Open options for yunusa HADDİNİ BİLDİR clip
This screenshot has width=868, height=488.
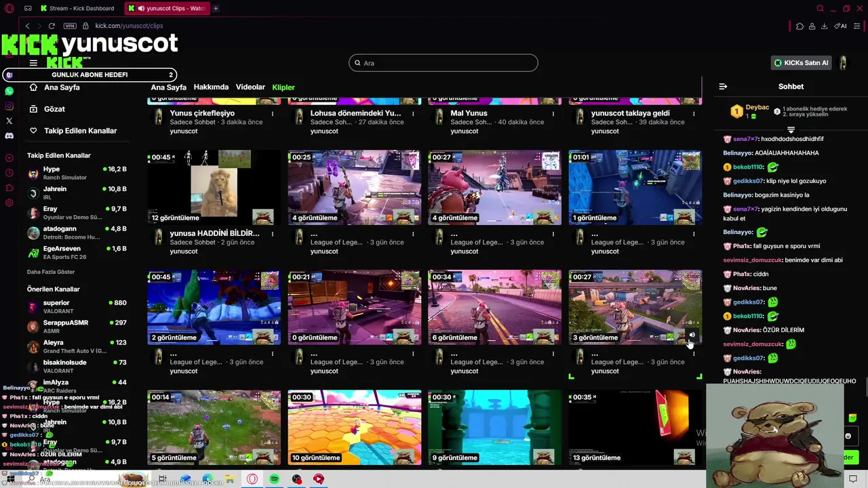273,234
